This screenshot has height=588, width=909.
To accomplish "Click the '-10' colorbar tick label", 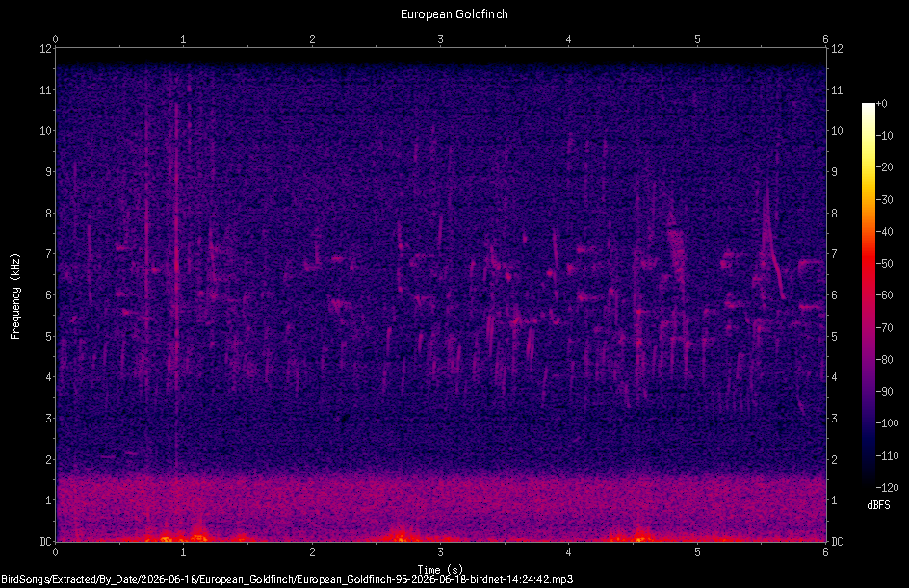I will (x=884, y=136).
